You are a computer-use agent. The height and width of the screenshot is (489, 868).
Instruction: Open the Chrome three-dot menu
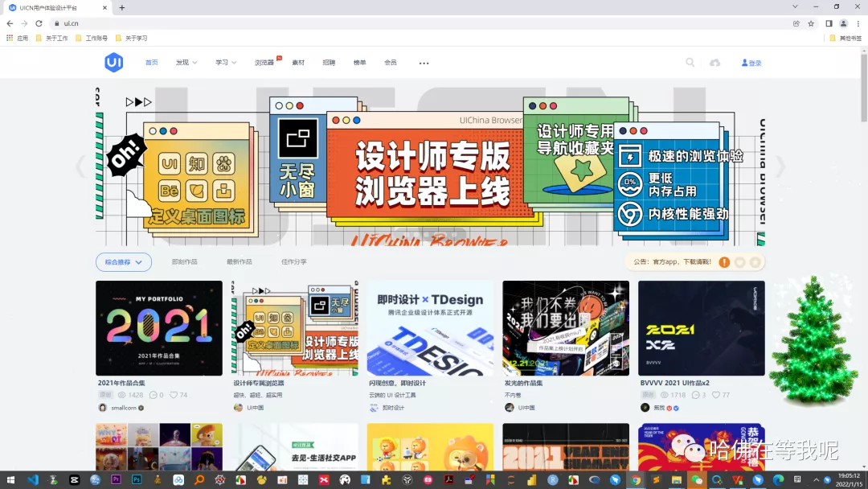click(x=858, y=23)
